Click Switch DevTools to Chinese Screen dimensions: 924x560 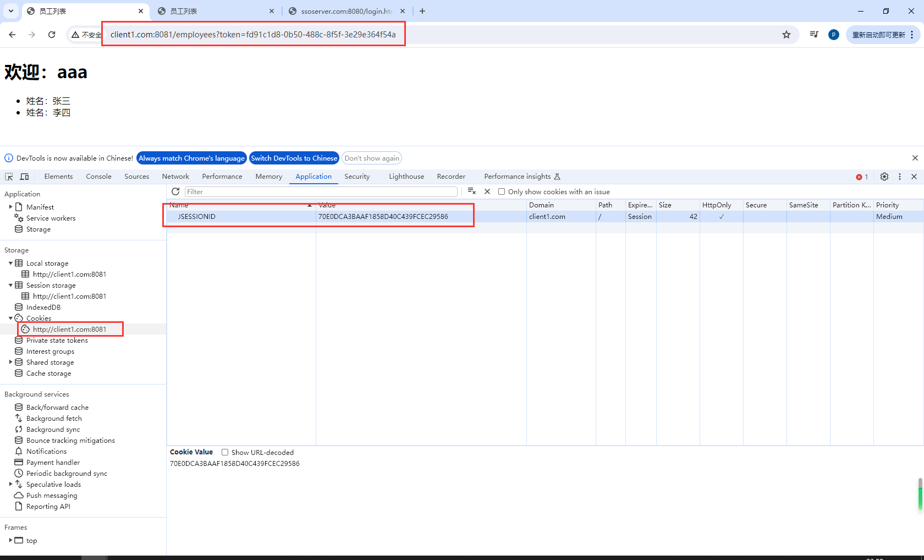294,158
